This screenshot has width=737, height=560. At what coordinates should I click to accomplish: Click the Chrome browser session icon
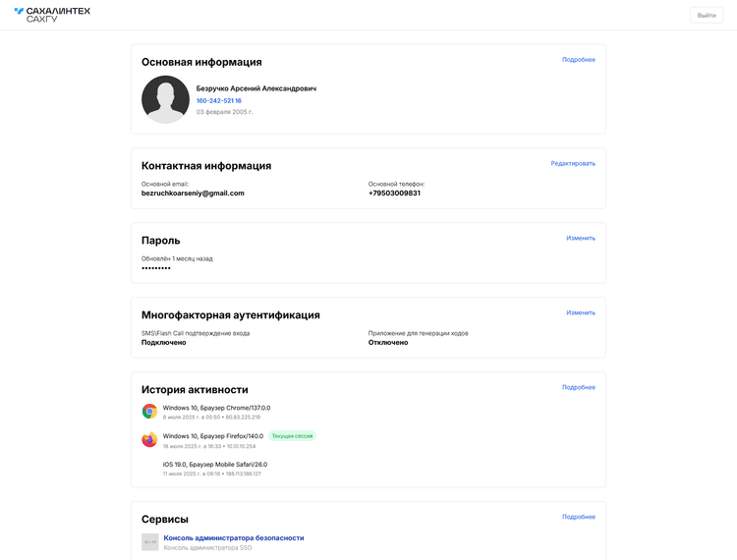tap(149, 411)
